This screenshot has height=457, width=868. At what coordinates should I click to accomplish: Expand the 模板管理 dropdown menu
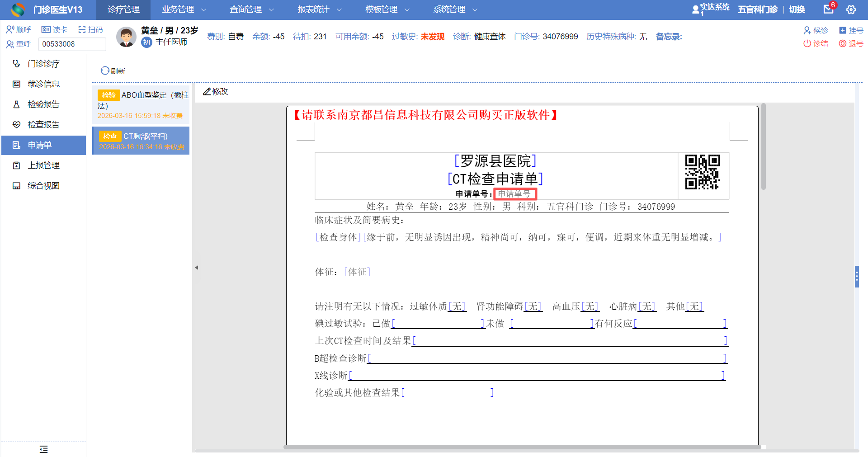pos(387,9)
